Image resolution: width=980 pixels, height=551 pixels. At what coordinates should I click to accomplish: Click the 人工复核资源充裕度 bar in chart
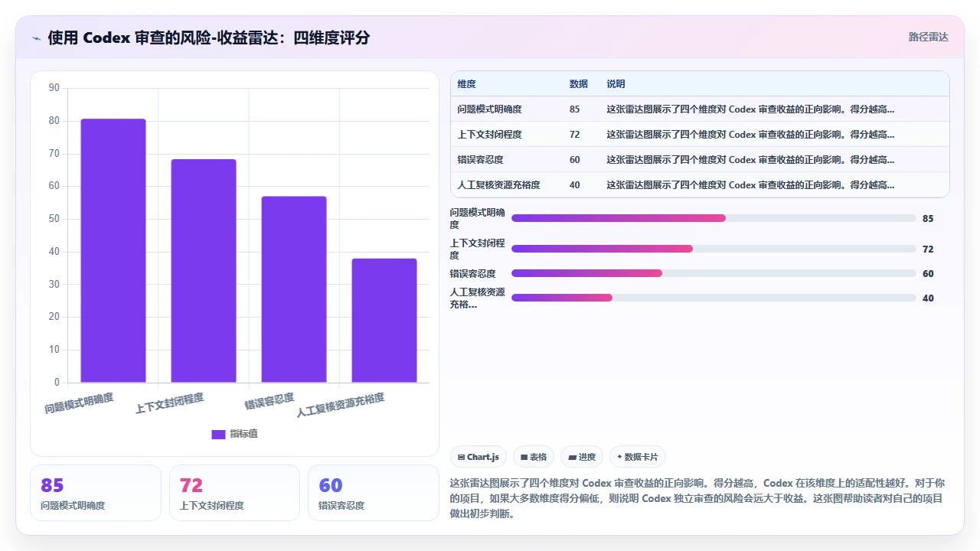(384, 321)
